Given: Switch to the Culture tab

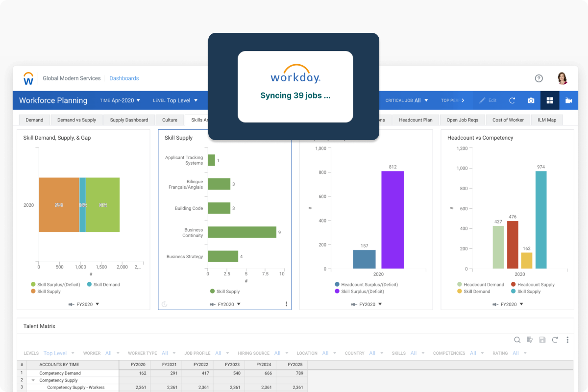Looking at the screenshot, I should 170,120.
